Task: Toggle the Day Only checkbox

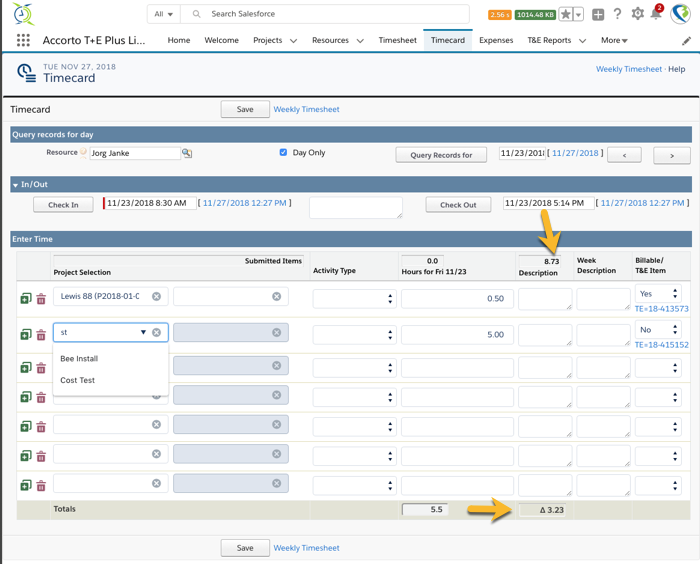Action: (x=283, y=152)
